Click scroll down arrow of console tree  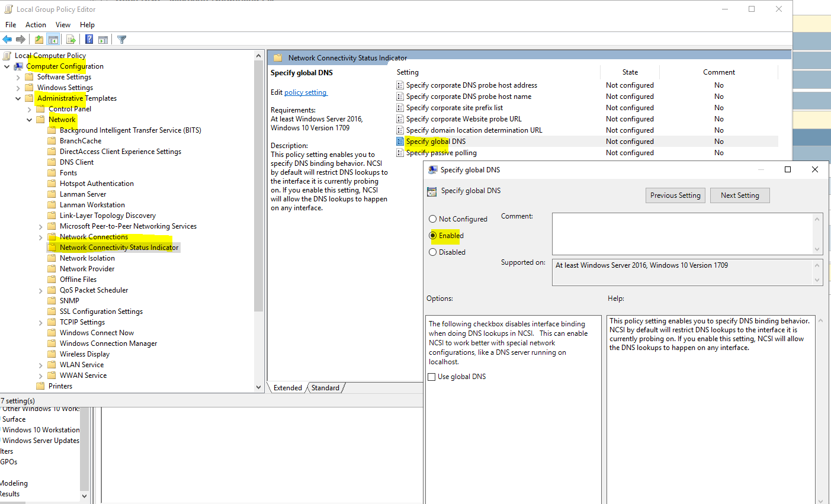[258, 387]
